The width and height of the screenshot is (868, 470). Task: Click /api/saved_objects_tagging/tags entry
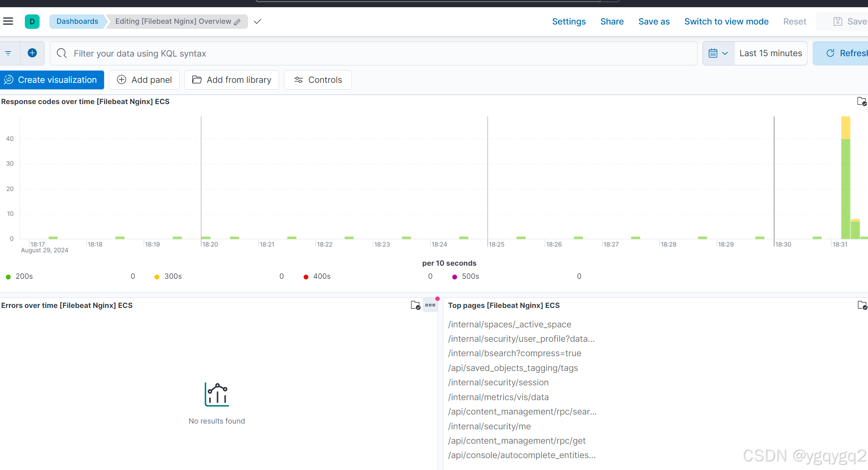[x=513, y=368]
